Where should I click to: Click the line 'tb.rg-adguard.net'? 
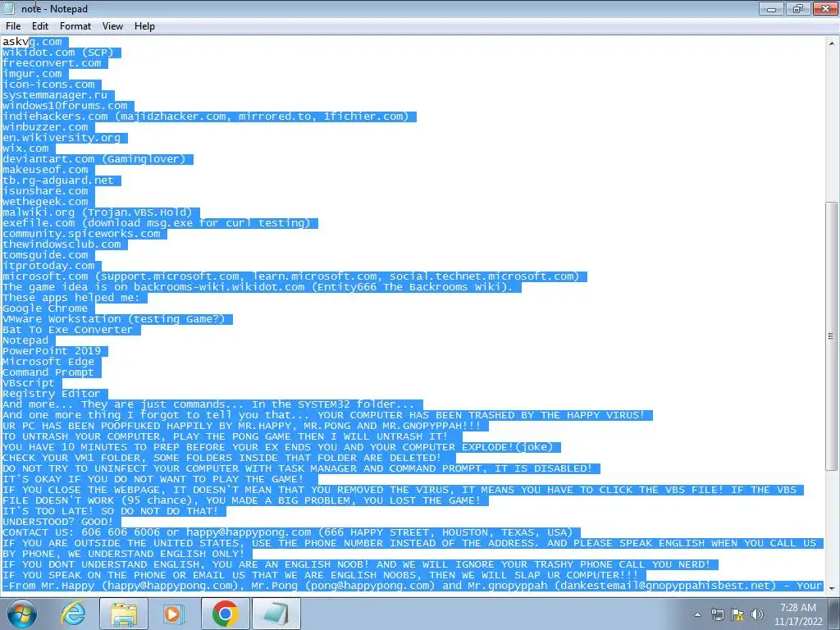point(58,180)
